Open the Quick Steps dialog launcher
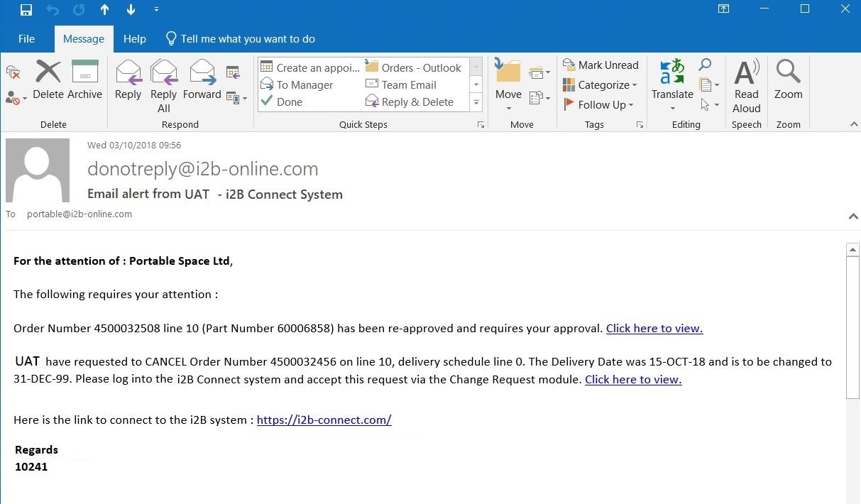 click(481, 125)
